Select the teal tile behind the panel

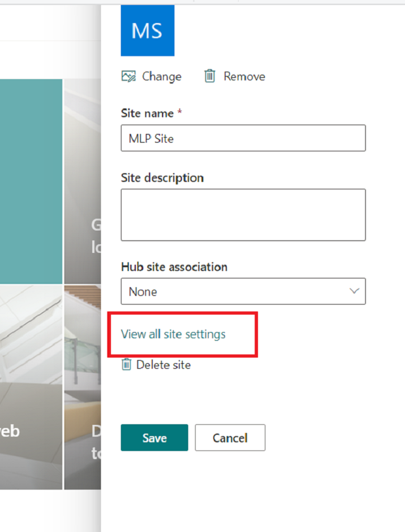(x=31, y=181)
